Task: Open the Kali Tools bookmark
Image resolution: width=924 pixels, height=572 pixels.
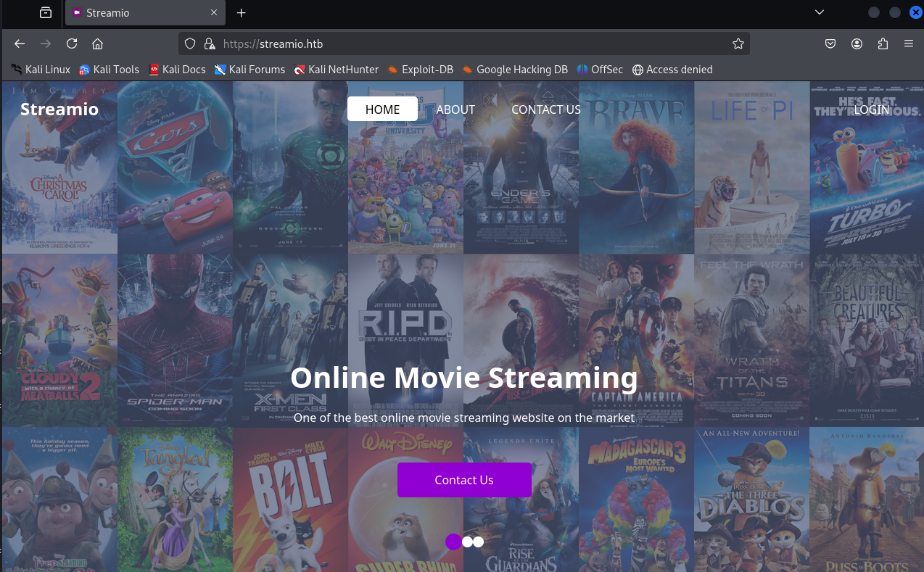Action: (109, 70)
